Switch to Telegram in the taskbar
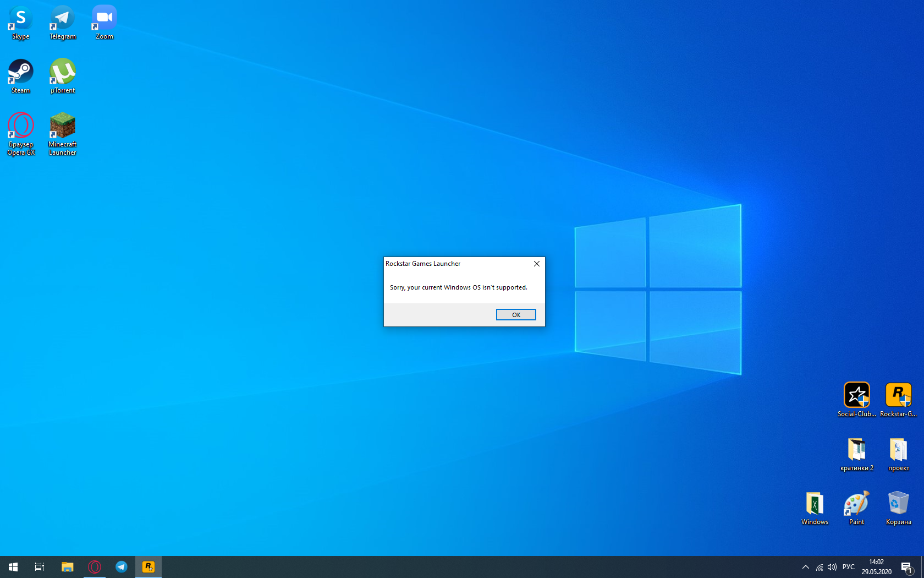Viewport: 924px width, 578px height. click(x=122, y=566)
